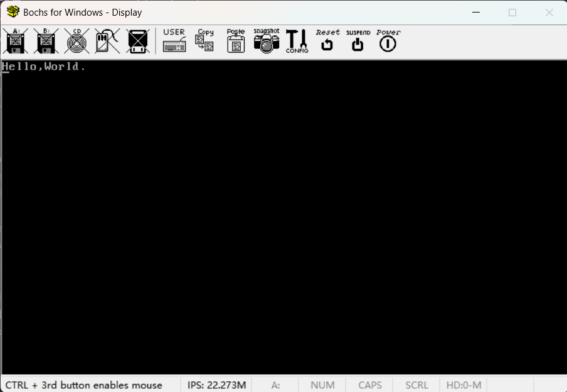The height and width of the screenshot is (392, 567).
Task: Click the floppy A: drive icon
Action: pos(16,41)
